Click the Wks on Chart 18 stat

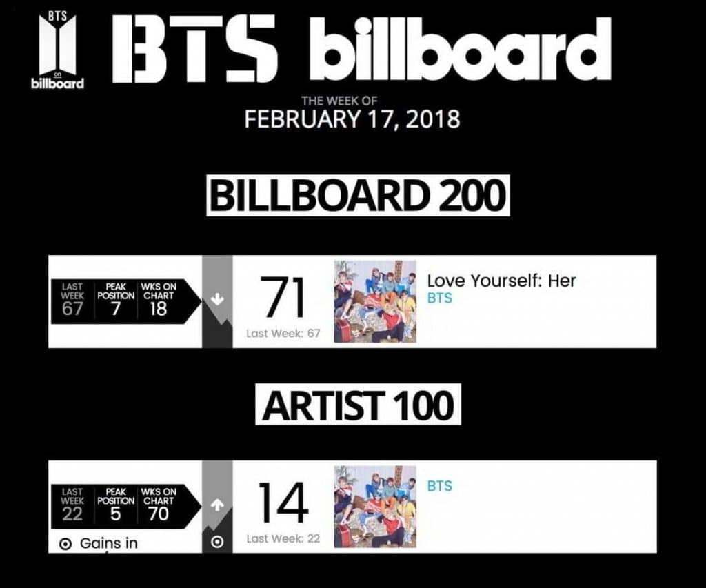[158, 301]
